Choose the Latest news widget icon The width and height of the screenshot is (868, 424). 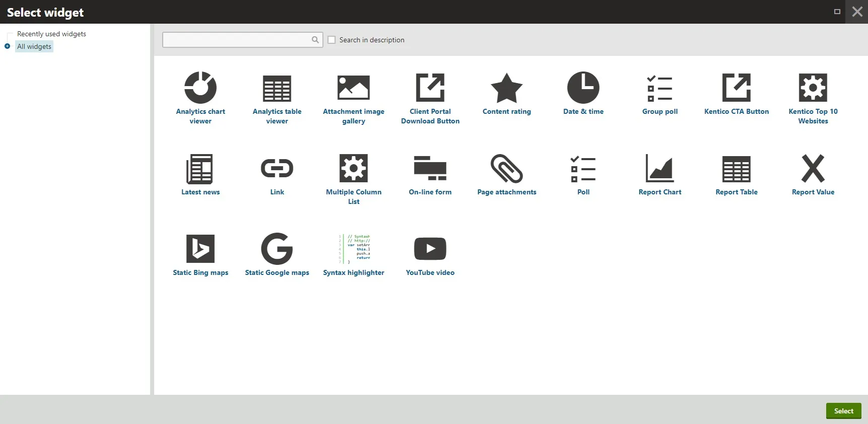coord(201,169)
